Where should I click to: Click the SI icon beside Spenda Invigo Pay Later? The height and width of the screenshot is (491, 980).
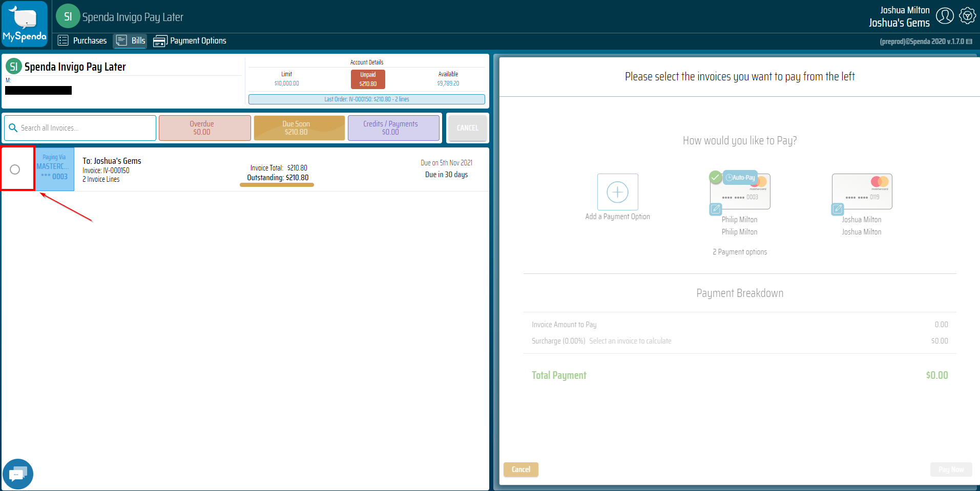[x=14, y=66]
